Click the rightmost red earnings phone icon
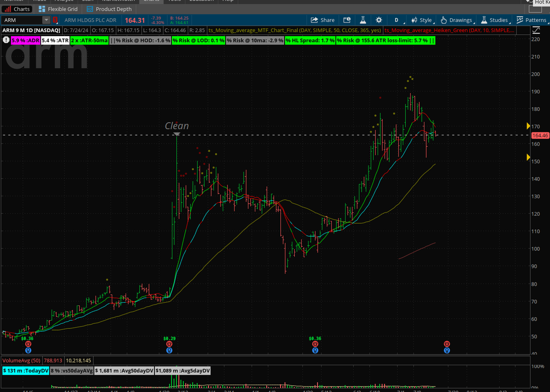This screenshot has width=550, height=392. click(447, 344)
